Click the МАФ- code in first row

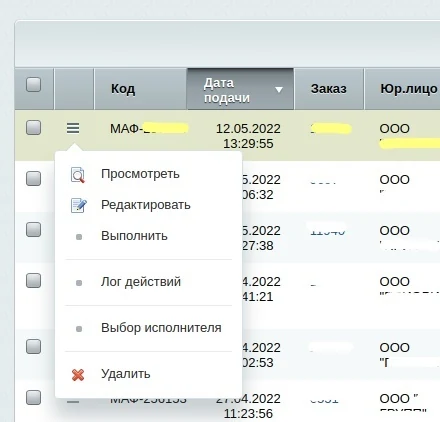coord(149,129)
